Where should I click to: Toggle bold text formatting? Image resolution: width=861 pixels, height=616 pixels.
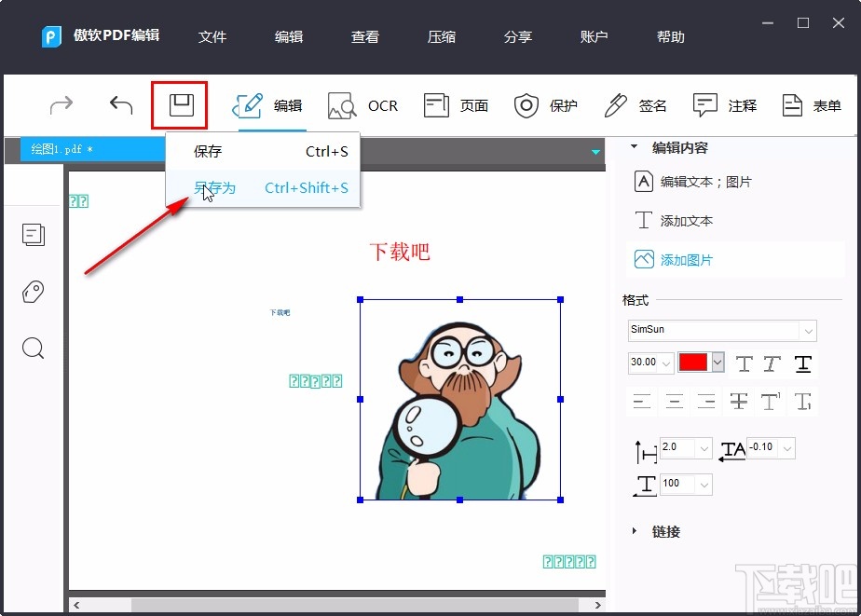click(x=745, y=363)
